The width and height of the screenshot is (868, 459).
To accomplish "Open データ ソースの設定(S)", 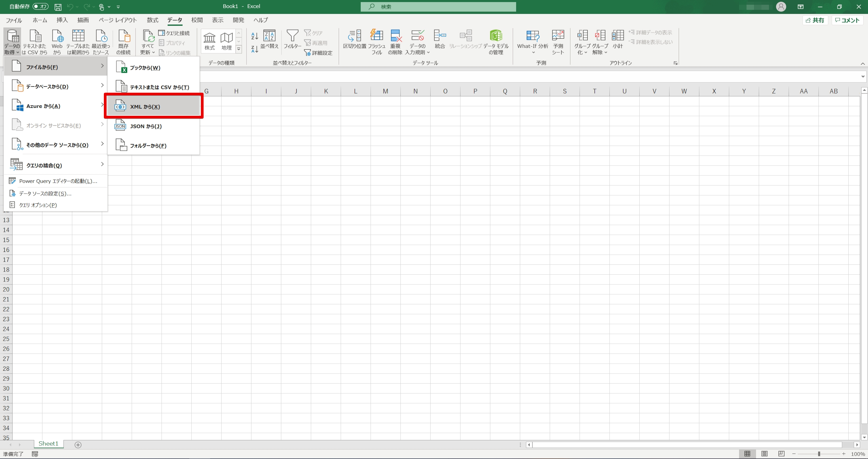I will pyautogui.click(x=56, y=194).
